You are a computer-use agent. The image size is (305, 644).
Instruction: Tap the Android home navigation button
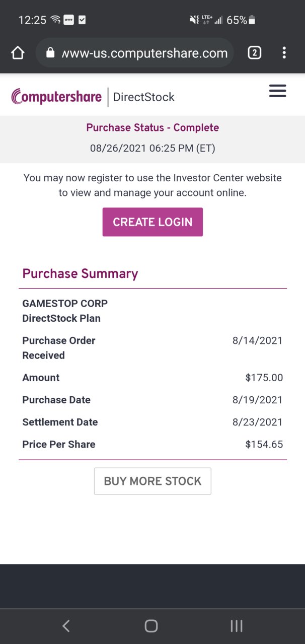151,626
